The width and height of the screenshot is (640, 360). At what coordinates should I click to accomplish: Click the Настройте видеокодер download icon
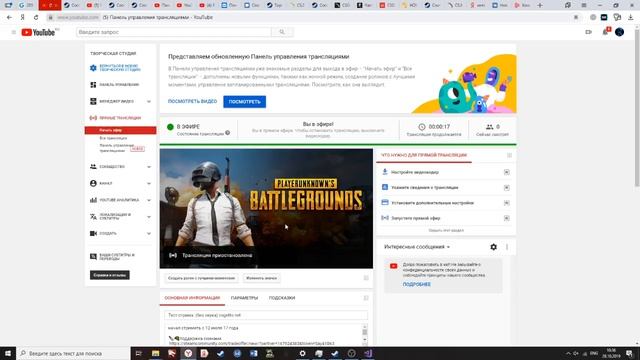click(x=384, y=172)
